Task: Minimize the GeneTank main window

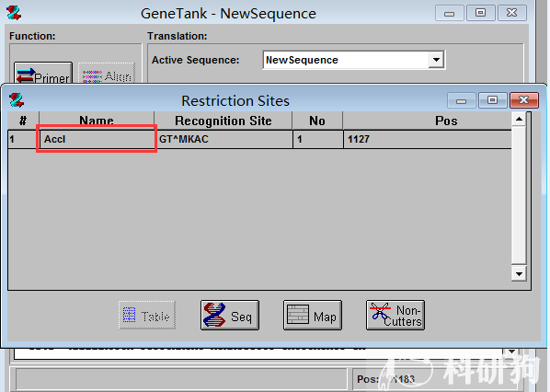Action: click(450, 13)
